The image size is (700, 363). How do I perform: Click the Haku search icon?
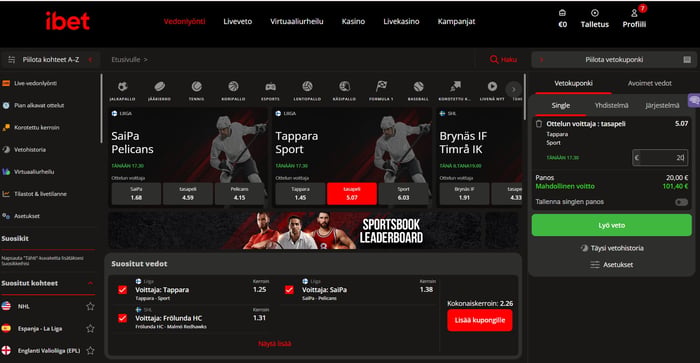(494, 59)
